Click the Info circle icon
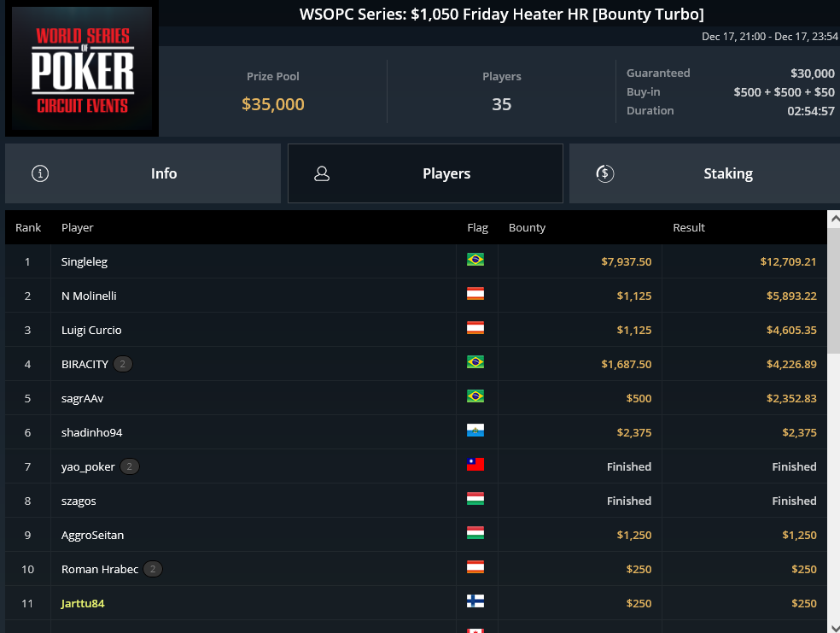The width and height of the screenshot is (840, 633). (x=40, y=173)
